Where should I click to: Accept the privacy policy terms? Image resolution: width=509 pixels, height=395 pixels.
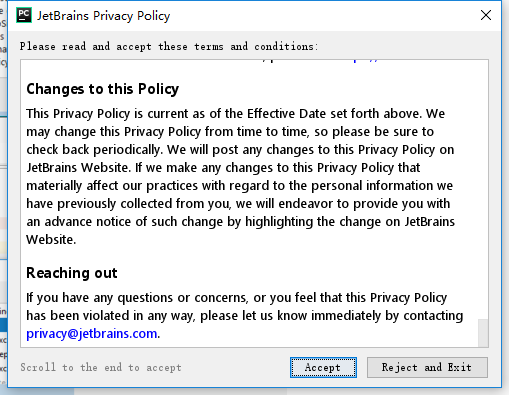pos(323,367)
